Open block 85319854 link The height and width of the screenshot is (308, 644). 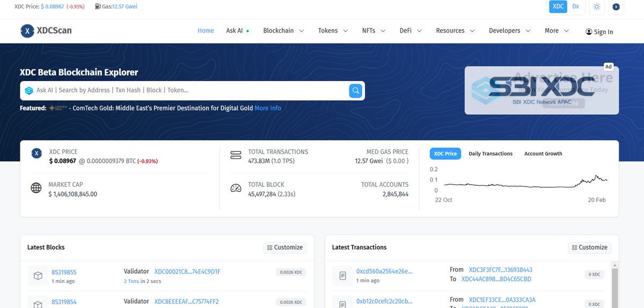pyautogui.click(x=64, y=302)
